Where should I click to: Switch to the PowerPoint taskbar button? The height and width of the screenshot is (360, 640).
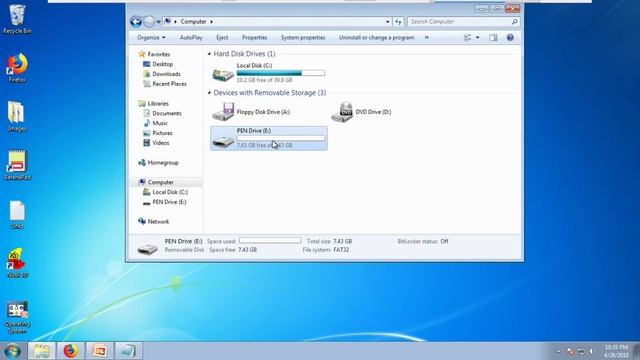(x=100, y=351)
